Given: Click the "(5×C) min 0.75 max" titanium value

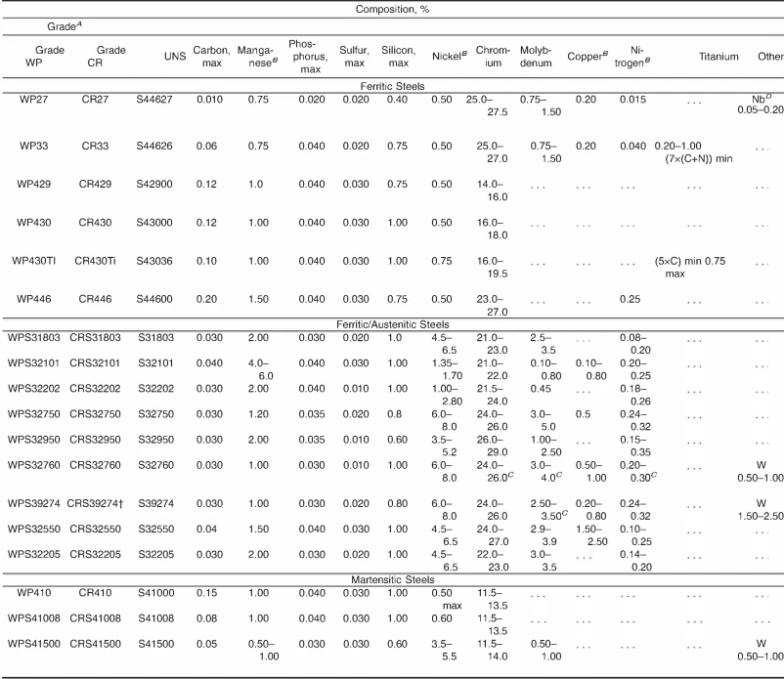Looking at the screenshot, I should click(689, 268).
